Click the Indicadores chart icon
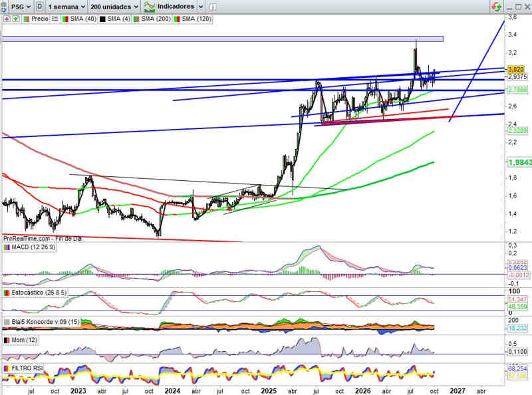Viewport: 532px width, 395px height. coord(149,7)
